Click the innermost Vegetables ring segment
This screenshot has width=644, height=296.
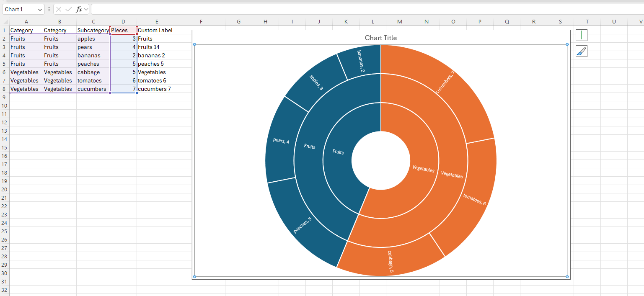point(423,169)
